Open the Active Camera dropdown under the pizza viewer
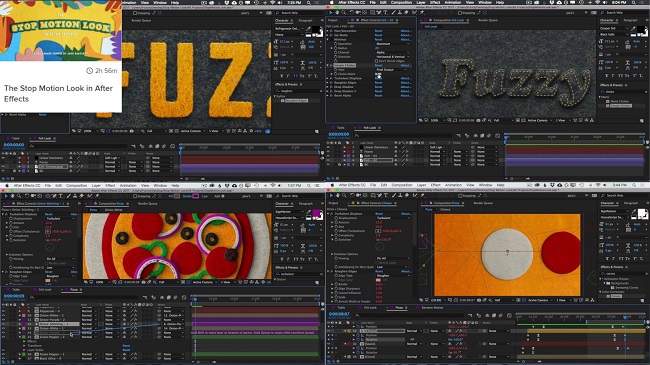This screenshot has width=650, height=365. [204, 282]
